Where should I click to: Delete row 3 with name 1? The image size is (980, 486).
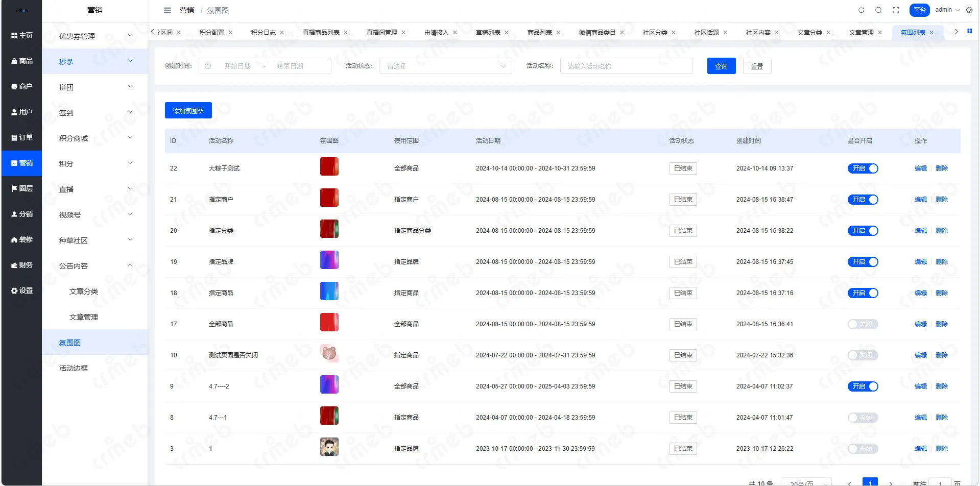point(941,449)
